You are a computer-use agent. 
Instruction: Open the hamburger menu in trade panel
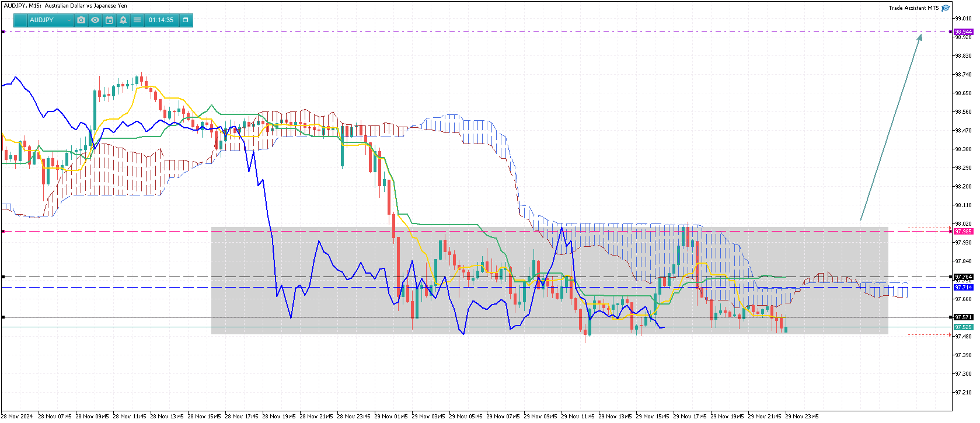(x=137, y=20)
